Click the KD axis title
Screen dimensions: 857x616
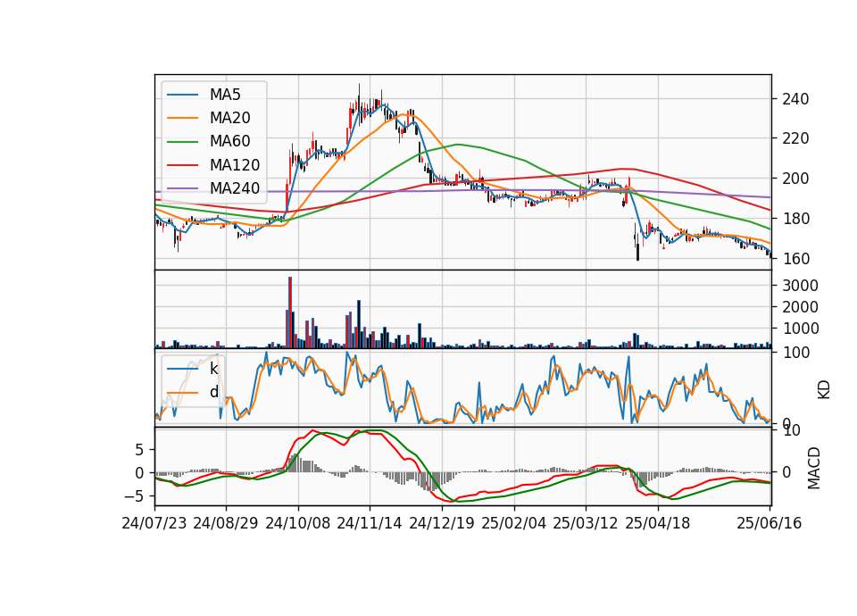pos(824,390)
